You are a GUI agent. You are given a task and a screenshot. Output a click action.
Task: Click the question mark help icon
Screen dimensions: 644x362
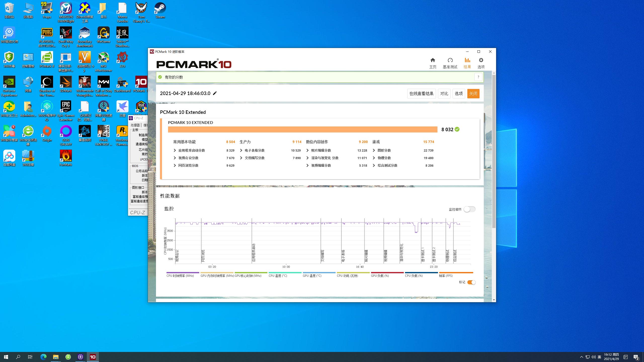(478, 77)
